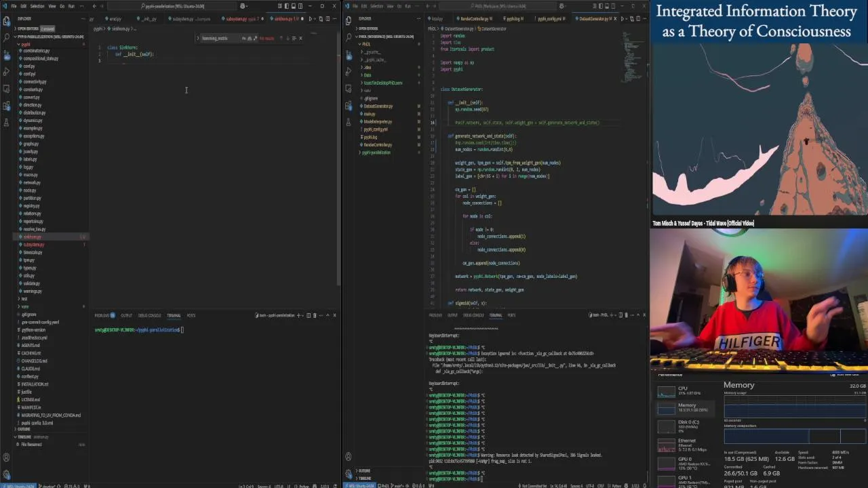Switch to PROBLEMS tab in left panel

click(x=102, y=315)
